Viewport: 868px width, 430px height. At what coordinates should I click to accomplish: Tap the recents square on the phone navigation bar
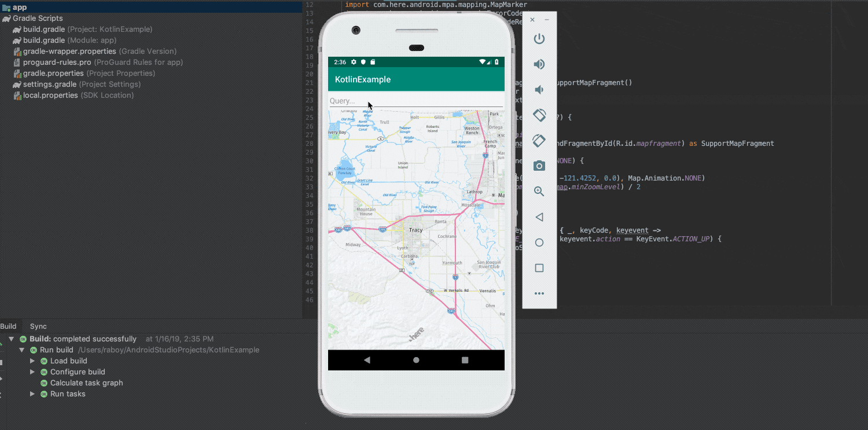point(465,360)
